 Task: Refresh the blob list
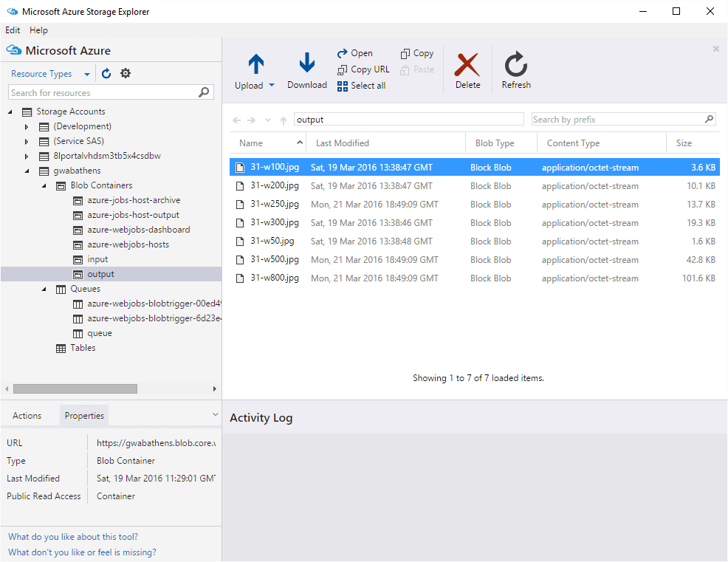pos(516,70)
